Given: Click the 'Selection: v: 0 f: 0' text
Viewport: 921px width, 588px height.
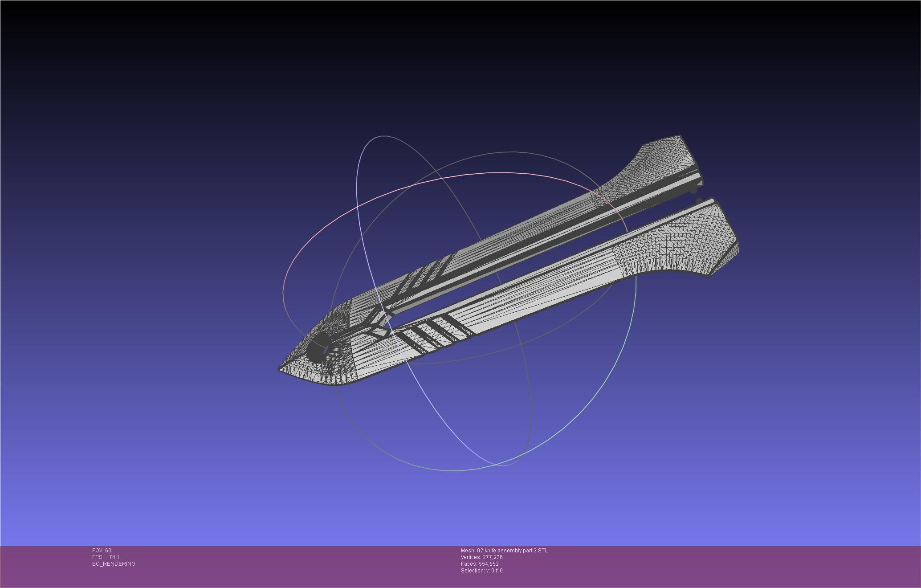Looking at the screenshot, I should click(482, 571).
